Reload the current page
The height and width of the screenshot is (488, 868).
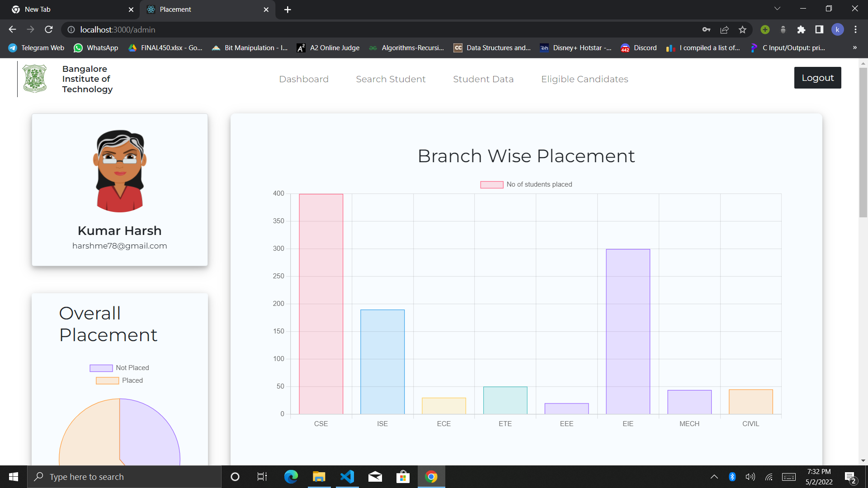(48, 29)
